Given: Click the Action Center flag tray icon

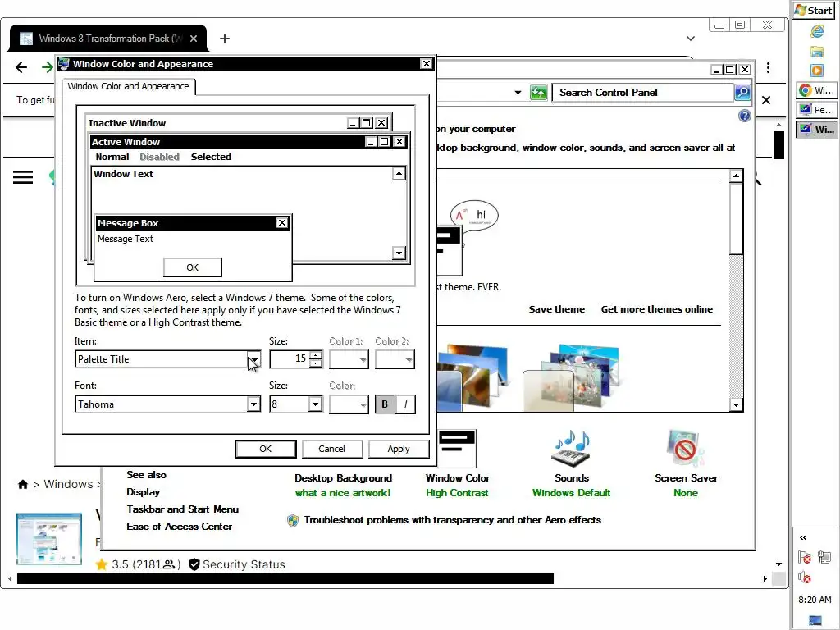Looking at the screenshot, I should point(804,558).
